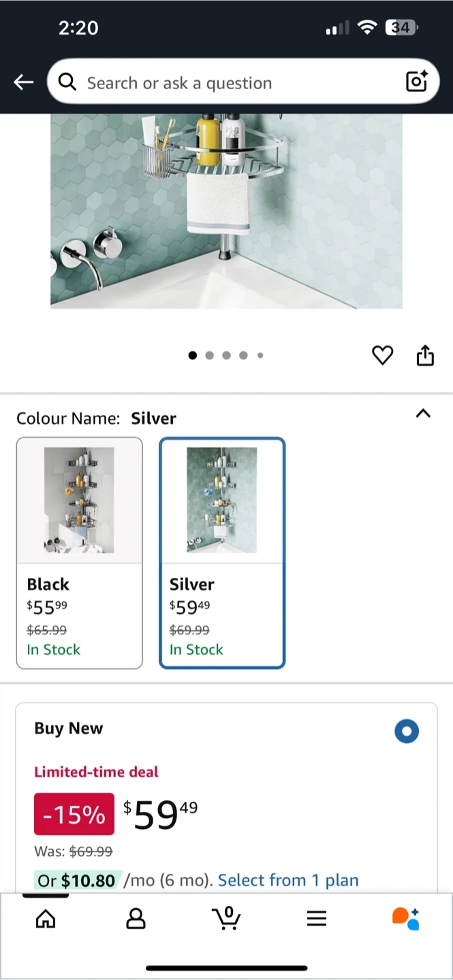The image size is (453, 980).
Task: Tap the search magnifier icon
Action: (67, 82)
